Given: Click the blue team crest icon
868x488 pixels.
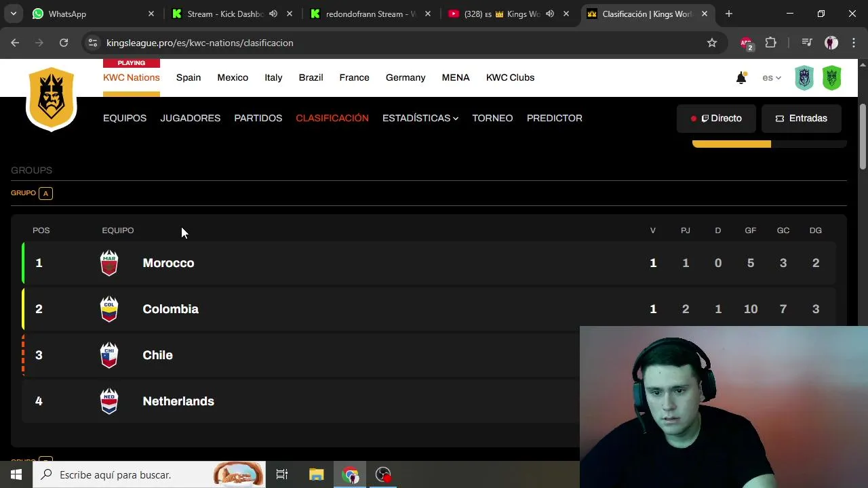Looking at the screenshot, I should [804, 77].
